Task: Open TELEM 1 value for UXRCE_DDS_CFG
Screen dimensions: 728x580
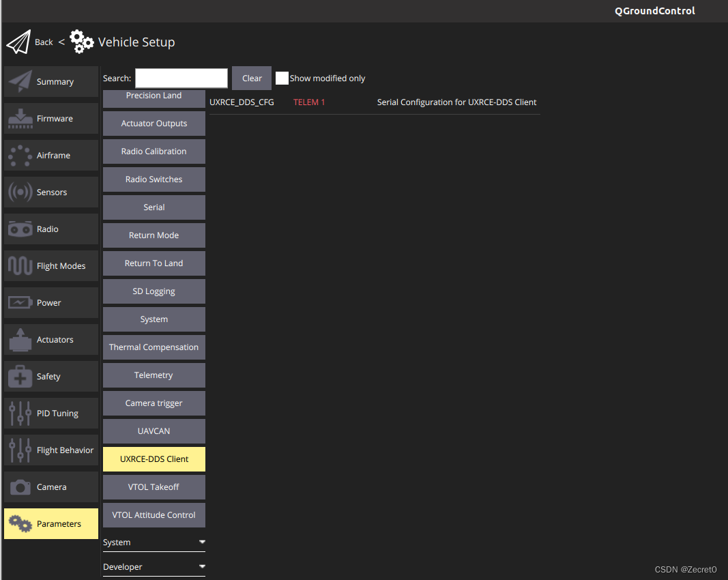Action: point(309,102)
